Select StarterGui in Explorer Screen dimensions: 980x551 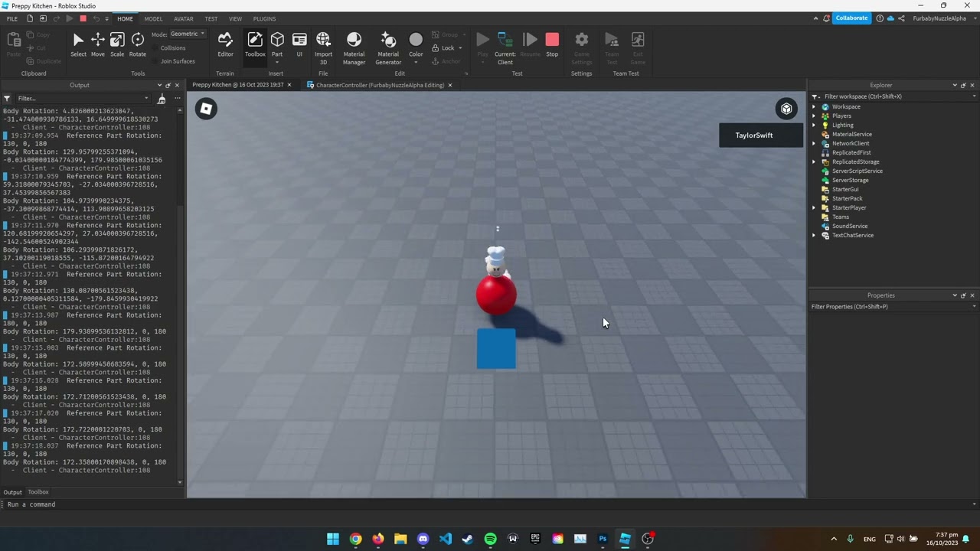[845, 190]
